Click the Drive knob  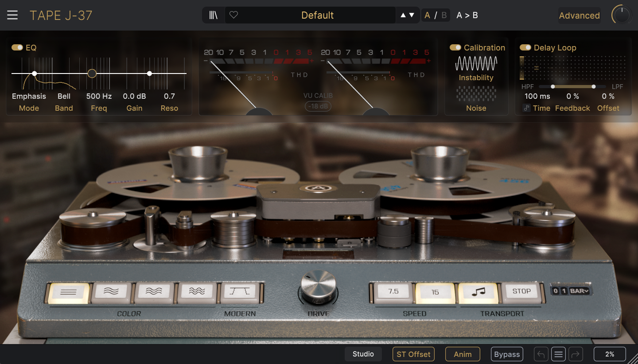[x=318, y=287]
